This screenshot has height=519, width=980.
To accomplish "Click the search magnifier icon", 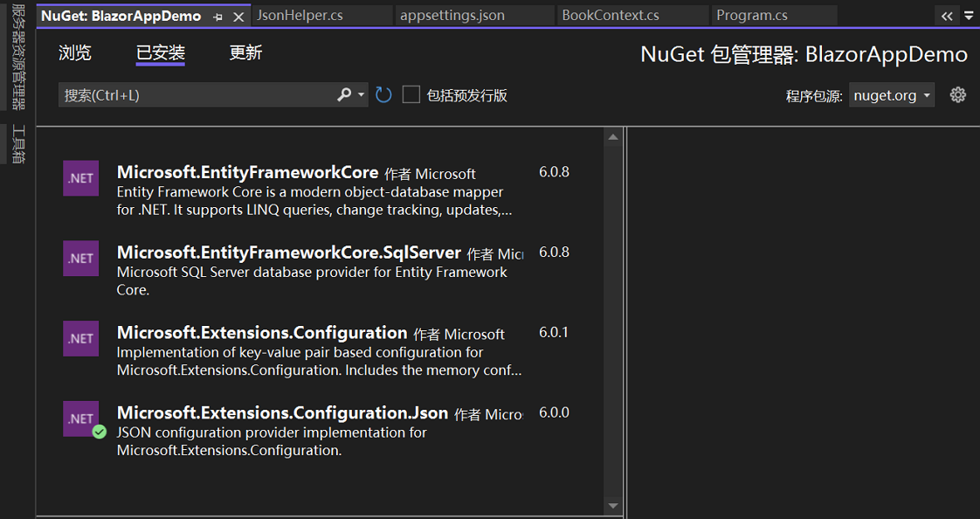I will pos(344,94).
